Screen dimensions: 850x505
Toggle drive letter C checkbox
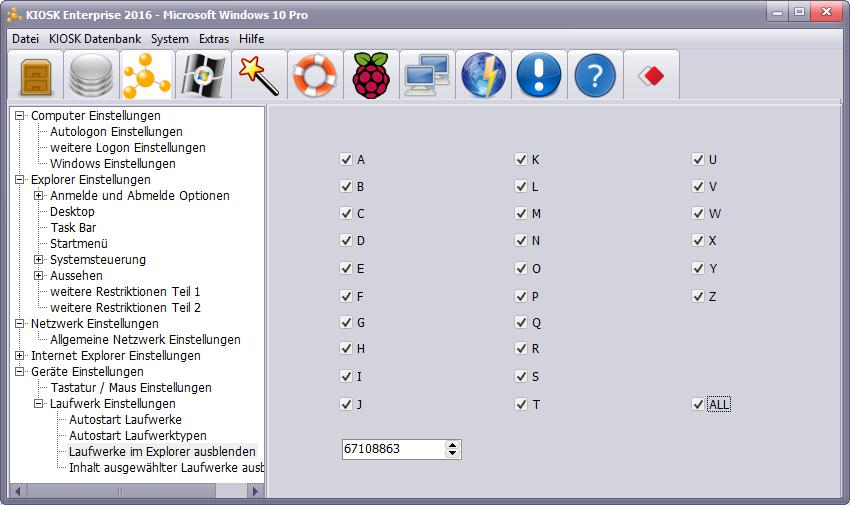[x=346, y=213]
